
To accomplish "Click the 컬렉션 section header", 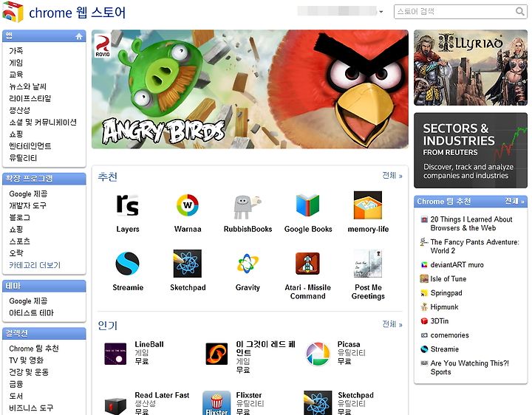I will [44, 333].
